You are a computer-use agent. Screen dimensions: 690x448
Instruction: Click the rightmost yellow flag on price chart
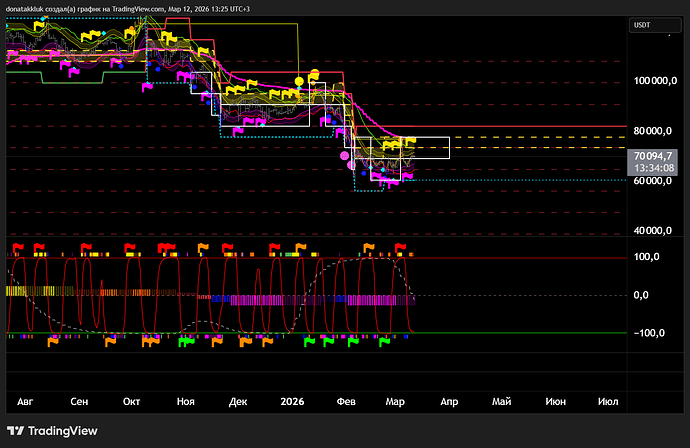coord(410,141)
